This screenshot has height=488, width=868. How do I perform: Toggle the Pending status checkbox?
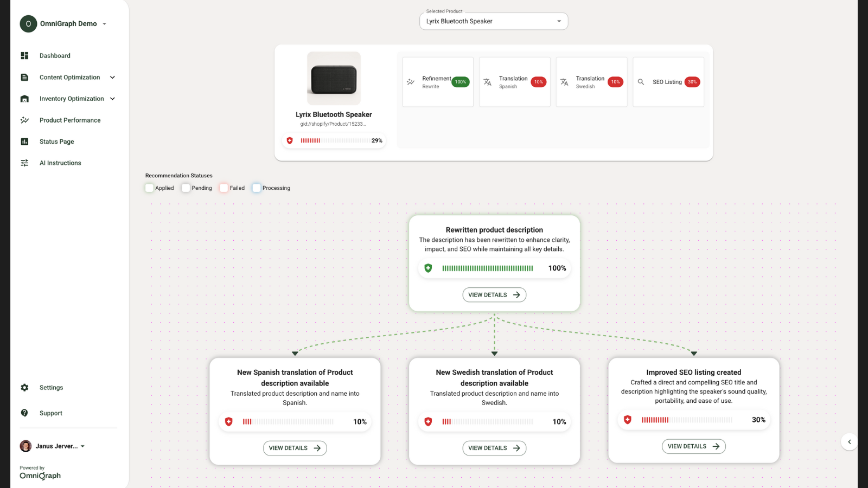186,188
